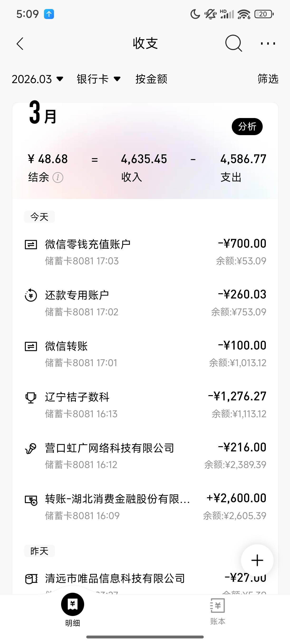Viewport: 290px width, 644px height.
Task: Open the three-dot more options menu
Action: pos(268,43)
